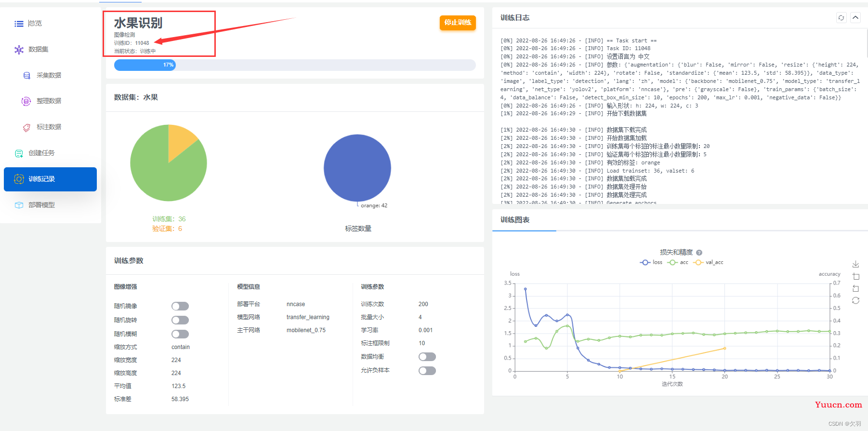Screen dimensions: 868x431
Task: Click the 训练集: 36 legend text
Action: click(x=169, y=219)
